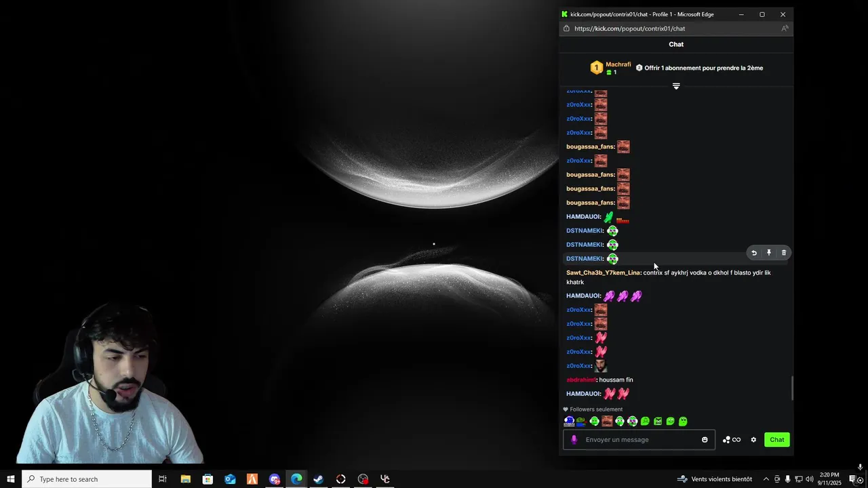Screen dimensions: 868x488
Task: Open Microsoft Store from the taskbar
Action: point(208,479)
